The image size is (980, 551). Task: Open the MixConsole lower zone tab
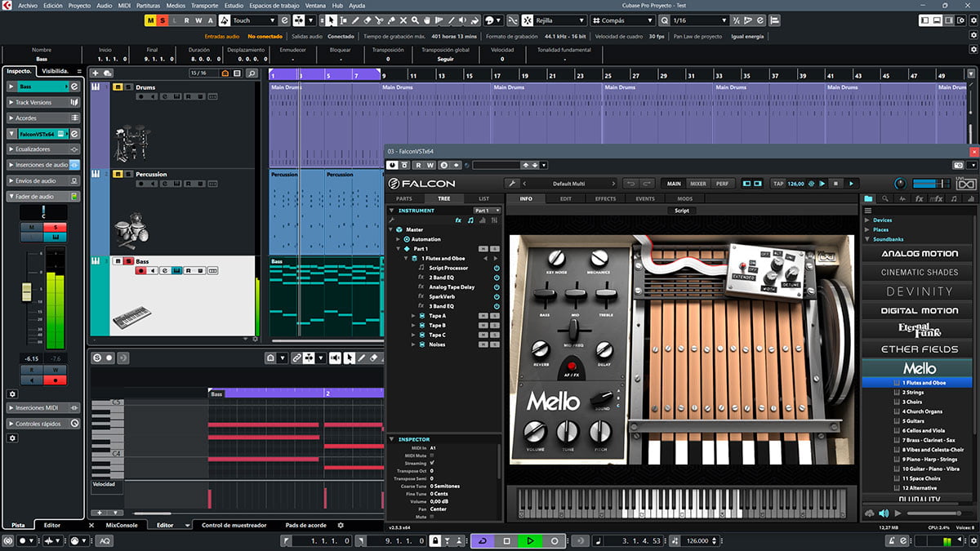click(x=122, y=525)
